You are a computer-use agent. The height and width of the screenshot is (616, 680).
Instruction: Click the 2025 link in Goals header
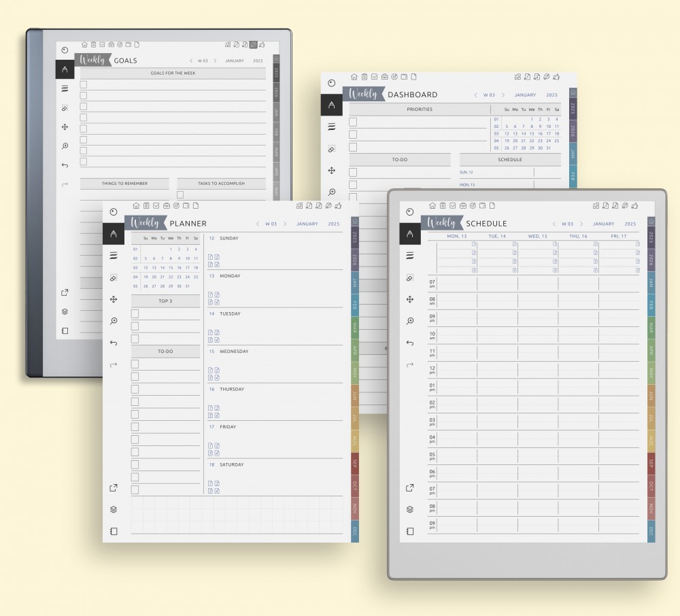coord(258,61)
